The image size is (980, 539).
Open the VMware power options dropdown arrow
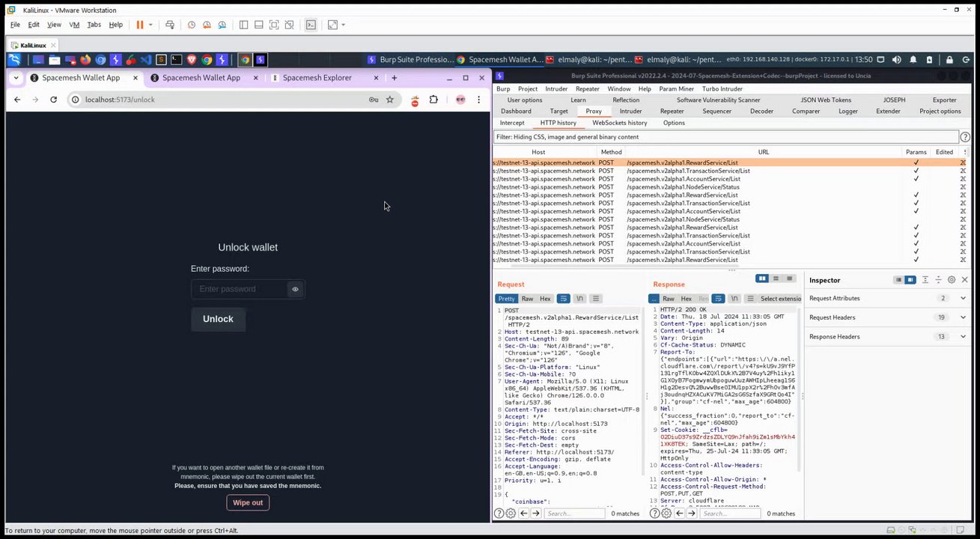(x=150, y=25)
